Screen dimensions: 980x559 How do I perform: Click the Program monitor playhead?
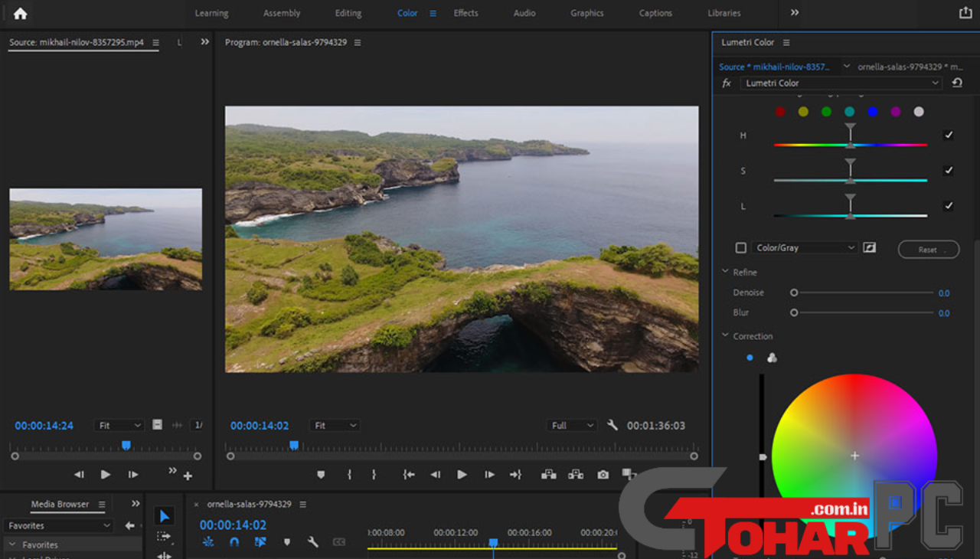tap(293, 445)
